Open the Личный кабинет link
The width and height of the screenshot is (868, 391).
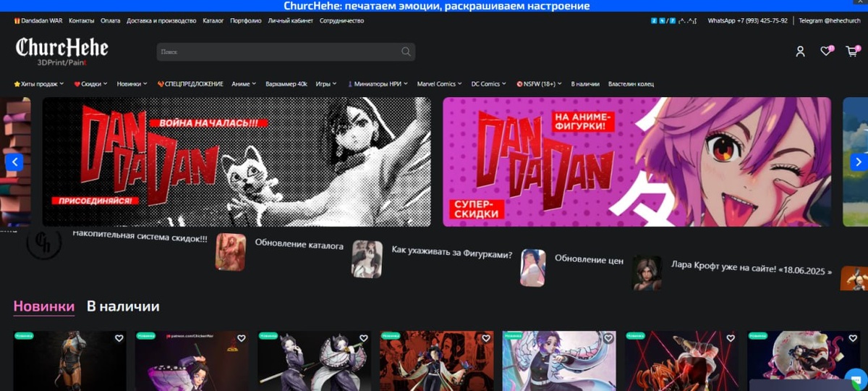291,21
